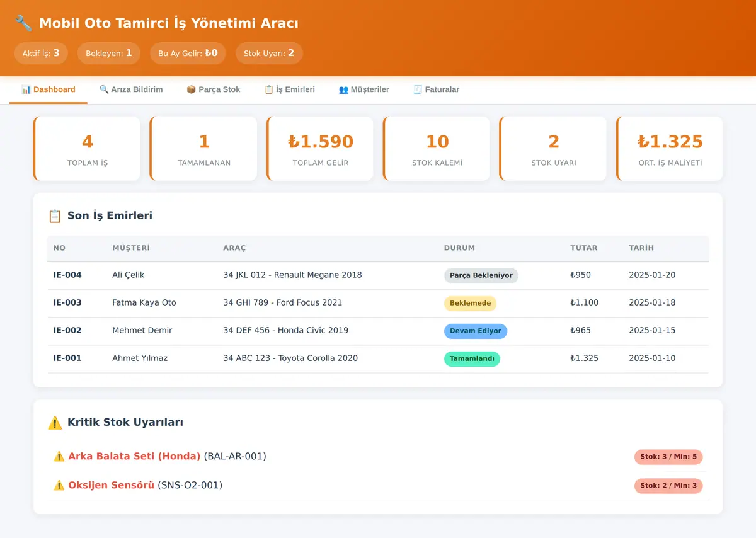The width and height of the screenshot is (756, 538).
Task: Select the Ort. İş Maliyeti stat card
Action: 670,149
